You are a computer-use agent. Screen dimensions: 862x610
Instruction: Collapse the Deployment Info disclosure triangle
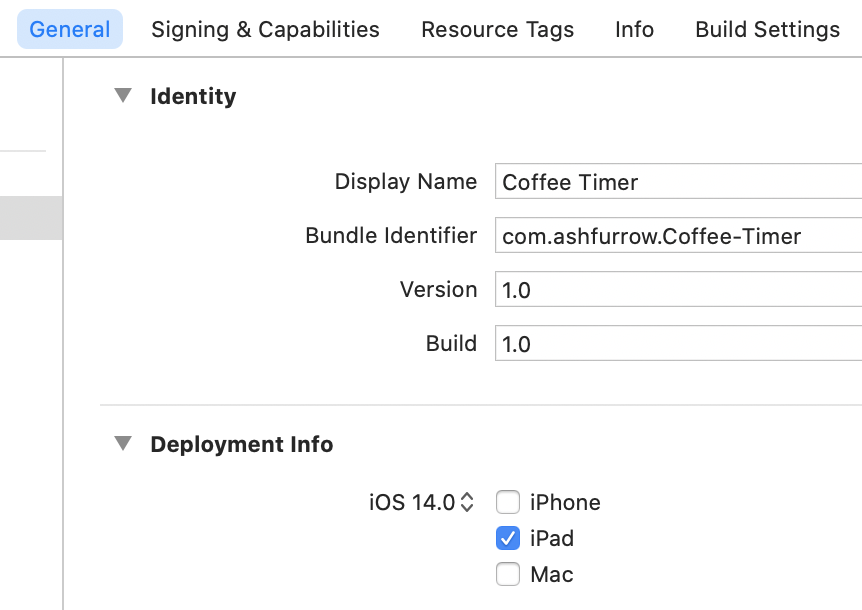point(123,444)
